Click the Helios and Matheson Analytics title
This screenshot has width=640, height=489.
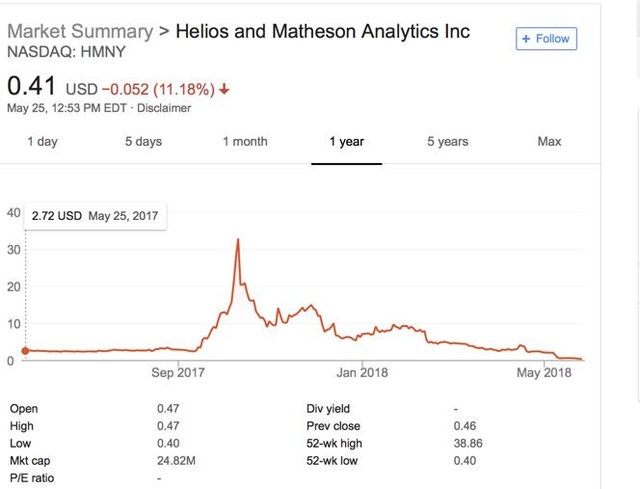pos(322,30)
